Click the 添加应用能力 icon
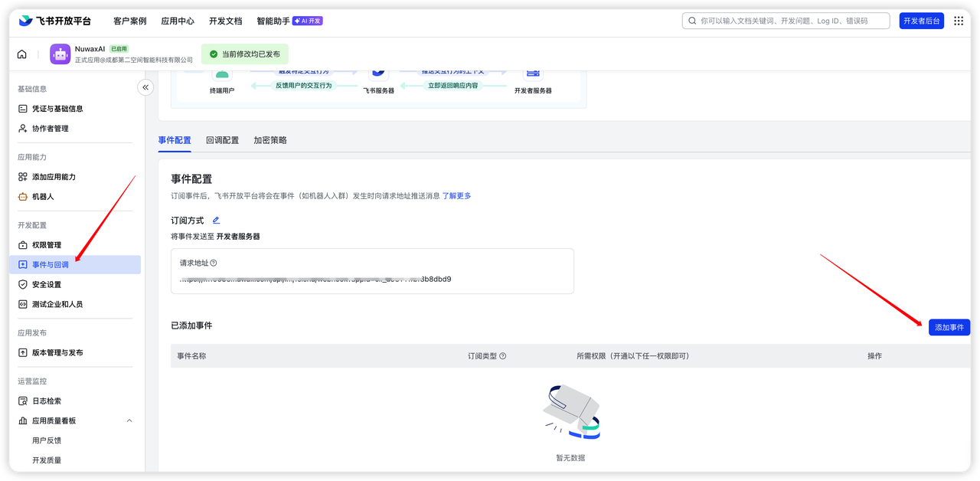This screenshot has width=980, height=481. [x=23, y=177]
